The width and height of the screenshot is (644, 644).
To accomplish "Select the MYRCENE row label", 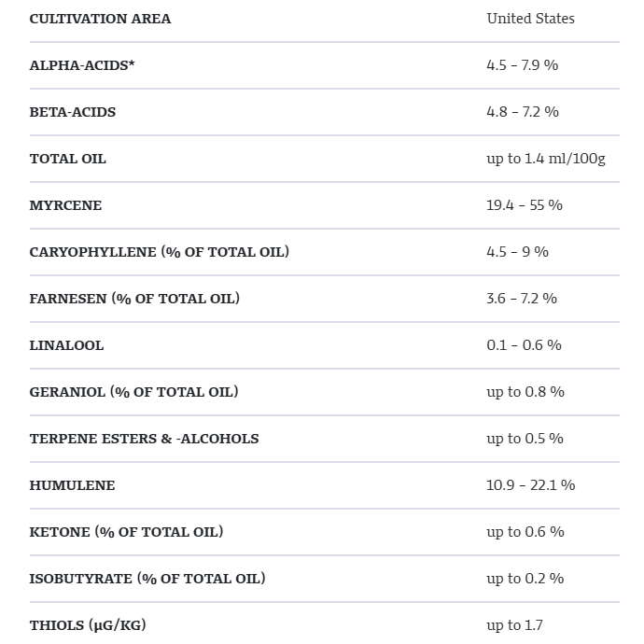I will point(65,205).
